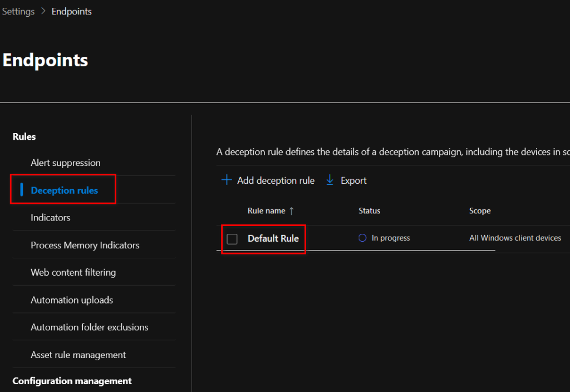Screen dimensions: 570x392
Task: Click the In progress status circle icon
Action: point(362,238)
